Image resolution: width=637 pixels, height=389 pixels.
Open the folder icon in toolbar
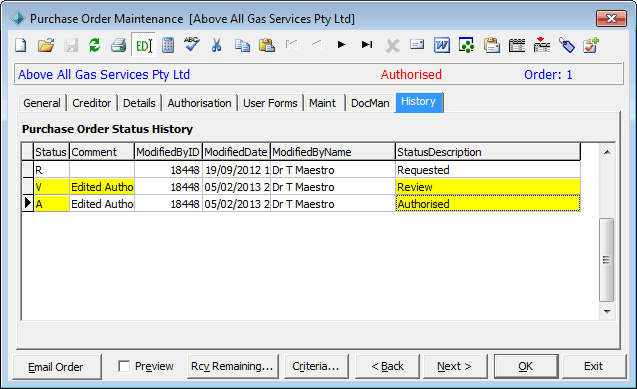[46, 45]
